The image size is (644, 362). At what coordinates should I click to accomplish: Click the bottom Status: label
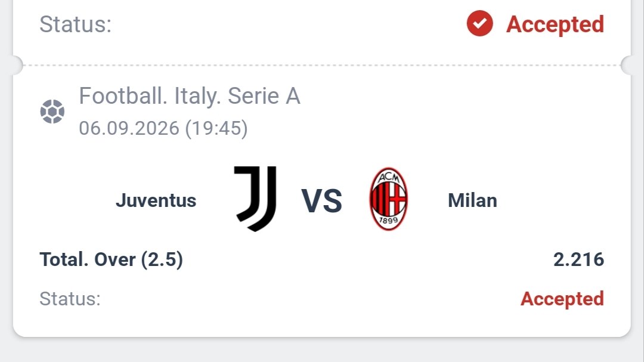point(70,299)
